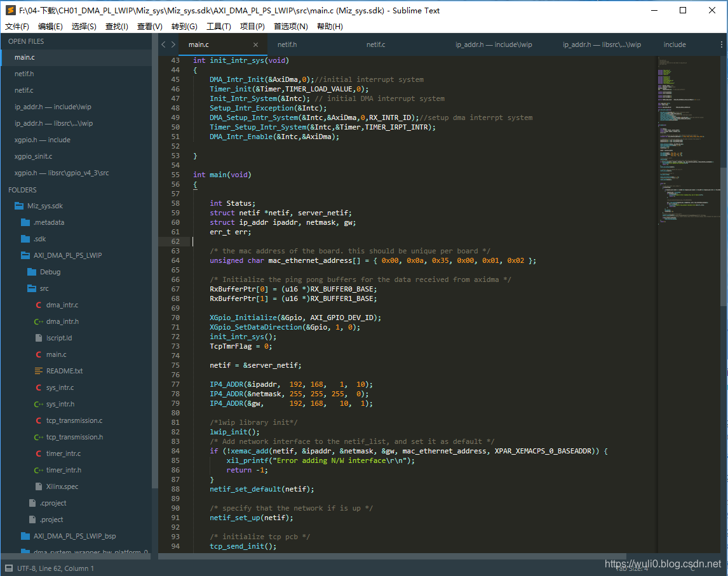Switch to the ip_addr.h — include\lwip tab
The height and width of the screenshot is (576, 728).
point(494,44)
